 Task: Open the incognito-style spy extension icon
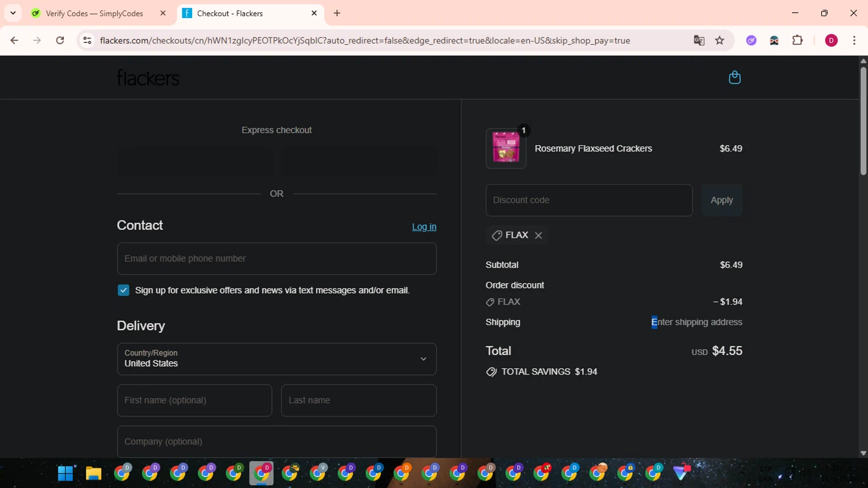pos(774,41)
